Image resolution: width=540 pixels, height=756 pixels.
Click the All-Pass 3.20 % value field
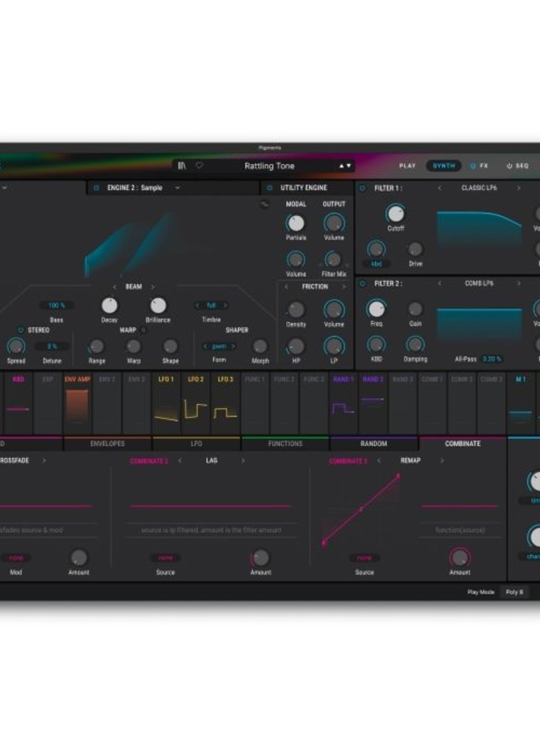point(491,359)
